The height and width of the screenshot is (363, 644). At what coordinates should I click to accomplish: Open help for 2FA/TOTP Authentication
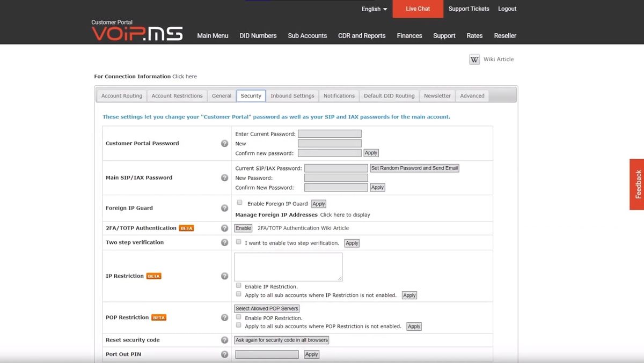224,227
